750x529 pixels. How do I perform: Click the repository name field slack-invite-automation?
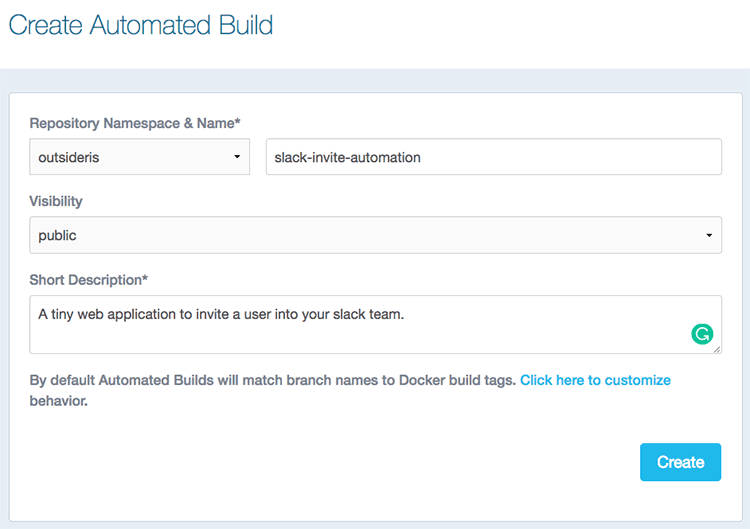coord(494,157)
